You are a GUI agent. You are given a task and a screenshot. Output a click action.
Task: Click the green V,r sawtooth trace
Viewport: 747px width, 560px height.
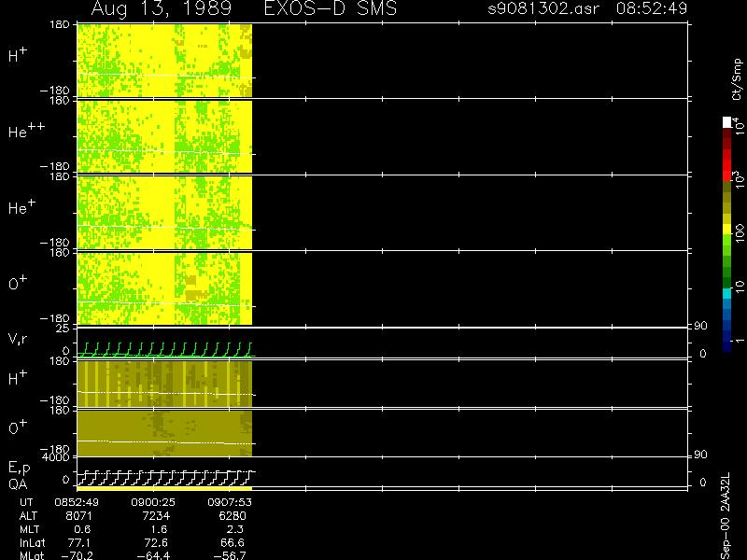pos(164,349)
